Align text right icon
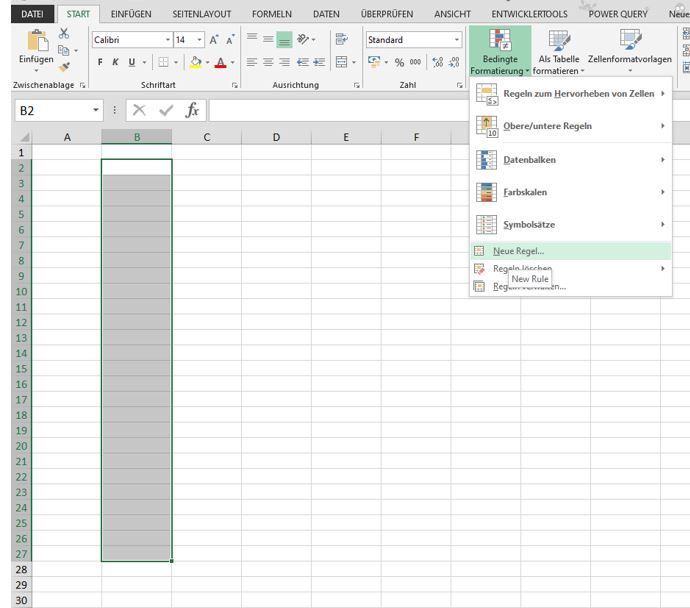The width and height of the screenshot is (690, 608). [x=284, y=62]
